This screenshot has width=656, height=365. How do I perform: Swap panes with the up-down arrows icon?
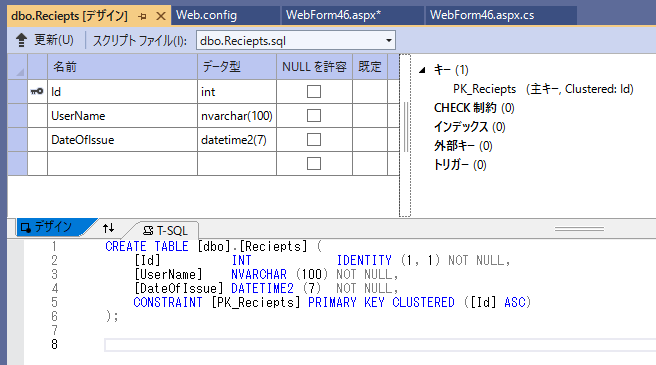[108, 228]
